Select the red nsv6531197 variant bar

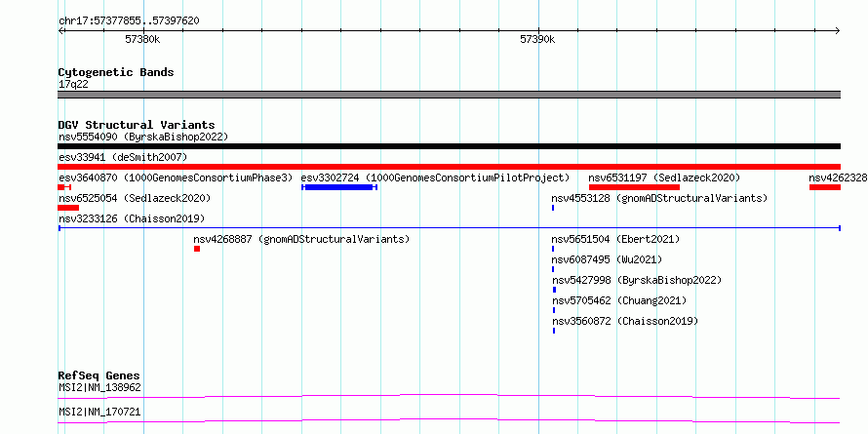[634, 187]
